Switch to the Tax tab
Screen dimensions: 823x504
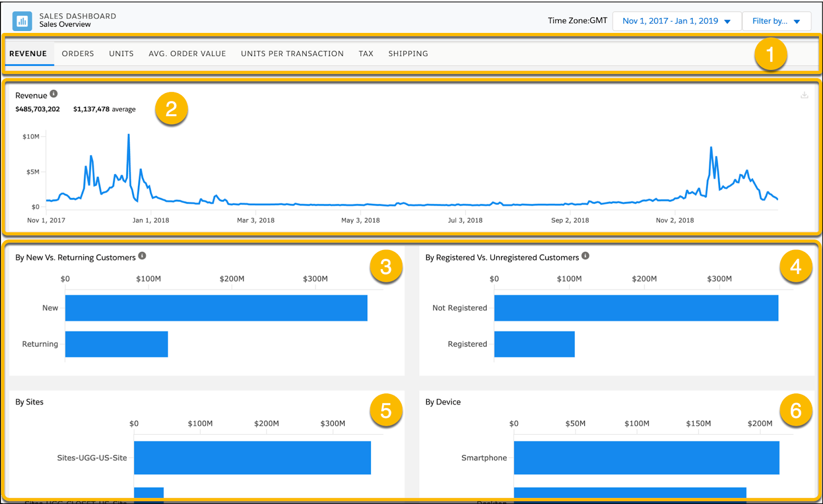(x=366, y=53)
